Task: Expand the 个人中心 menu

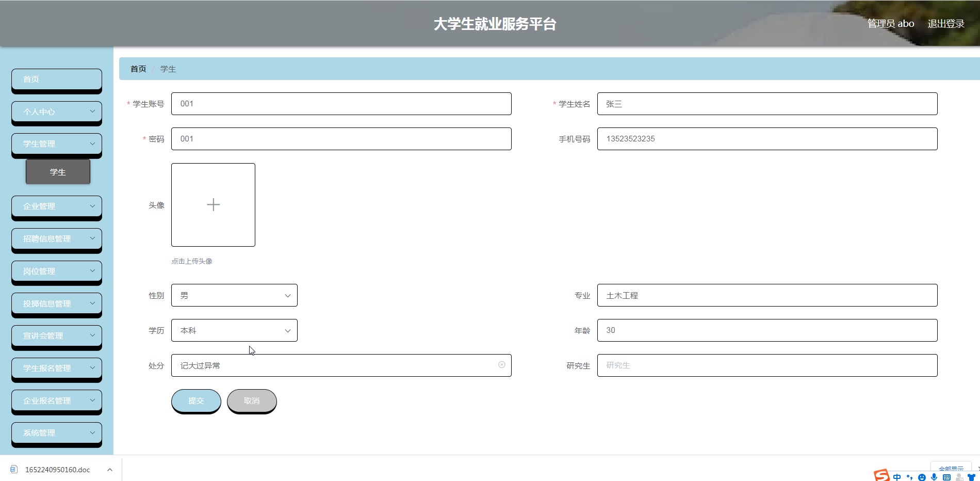Action: coord(56,112)
